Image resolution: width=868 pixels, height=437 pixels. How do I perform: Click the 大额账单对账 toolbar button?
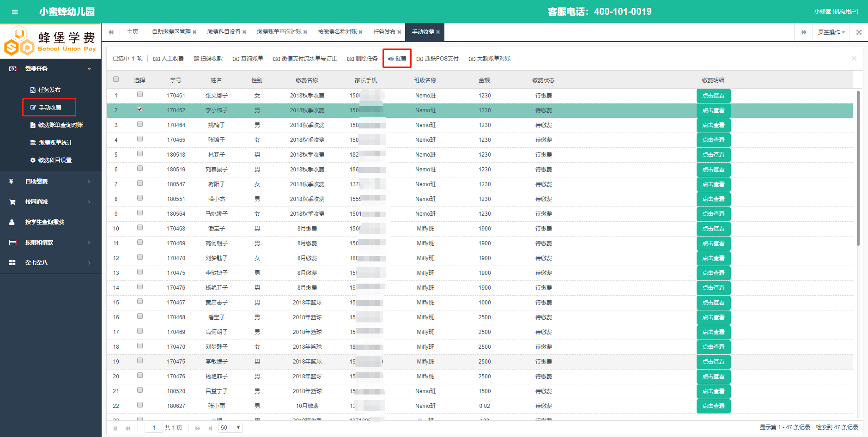click(x=490, y=59)
